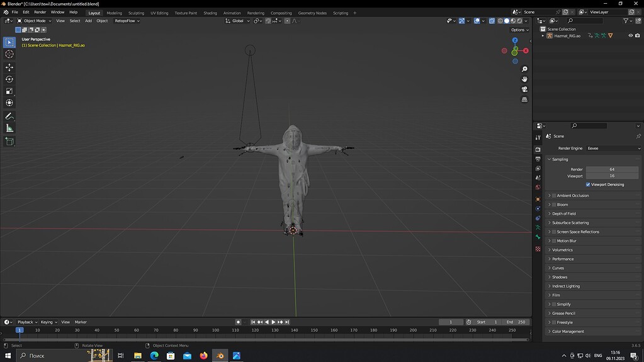Open the Edit menu
The height and width of the screenshot is (362, 644).
[26, 13]
